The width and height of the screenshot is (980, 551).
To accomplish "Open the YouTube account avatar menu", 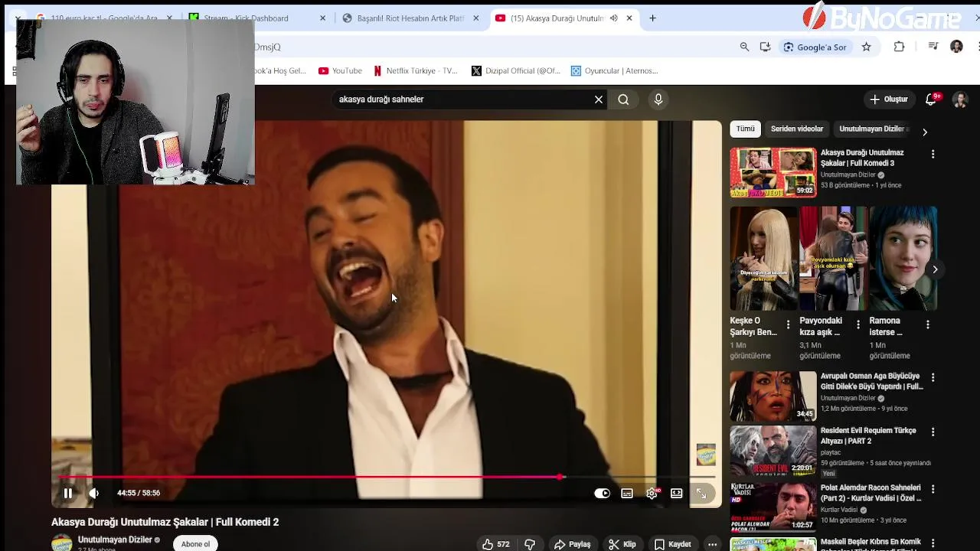I will tap(960, 99).
